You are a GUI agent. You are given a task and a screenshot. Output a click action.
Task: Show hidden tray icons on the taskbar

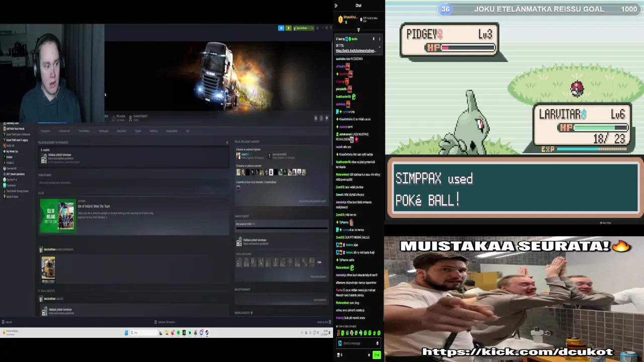coord(301,332)
